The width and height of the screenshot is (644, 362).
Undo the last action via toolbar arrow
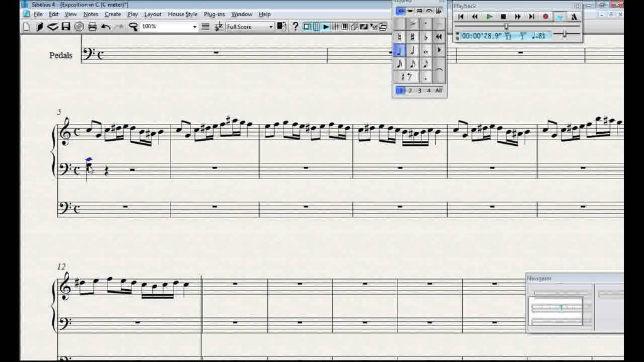point(106,26)
